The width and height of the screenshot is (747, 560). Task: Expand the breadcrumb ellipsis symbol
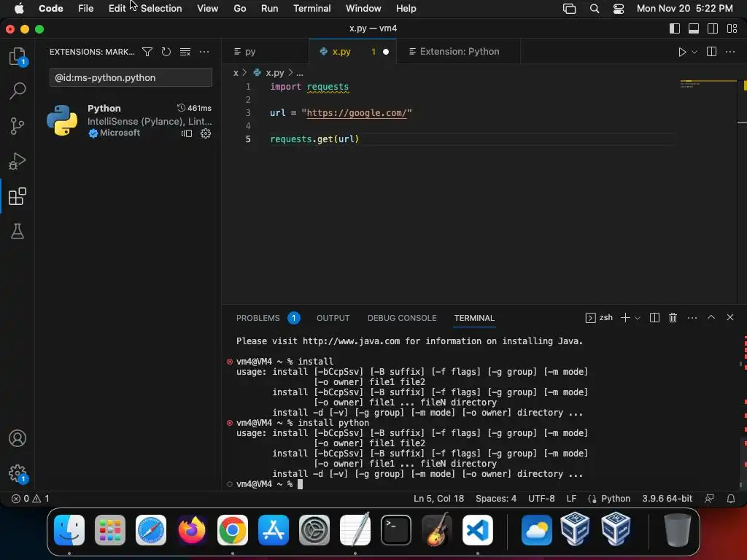300,73
